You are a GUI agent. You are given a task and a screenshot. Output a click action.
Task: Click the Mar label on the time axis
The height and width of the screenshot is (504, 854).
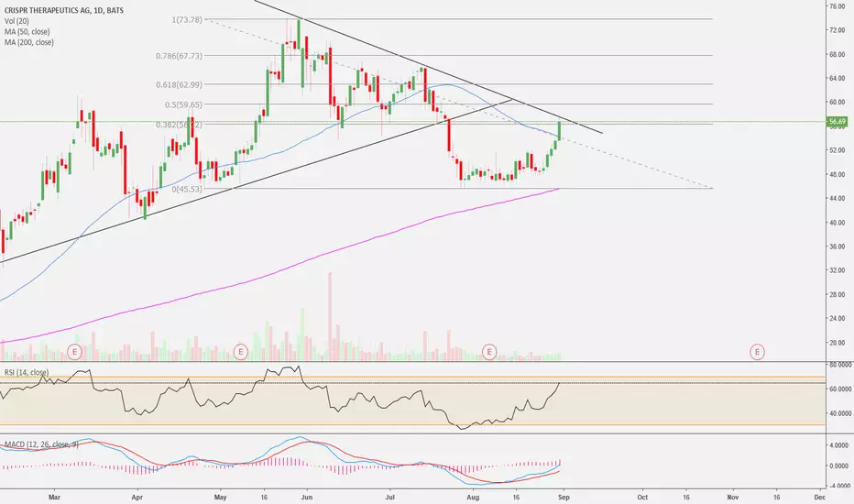(54, 497)
